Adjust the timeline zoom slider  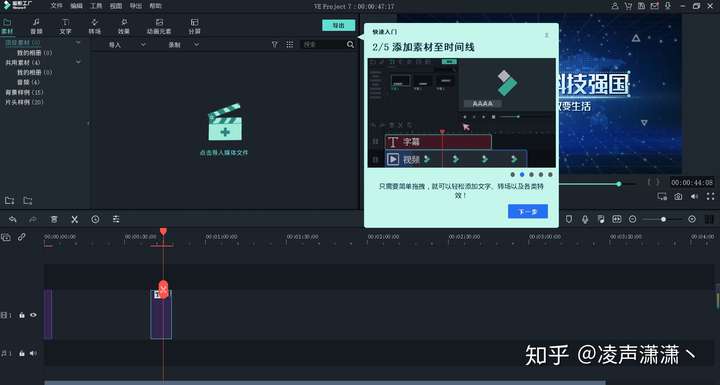(663, 220)
